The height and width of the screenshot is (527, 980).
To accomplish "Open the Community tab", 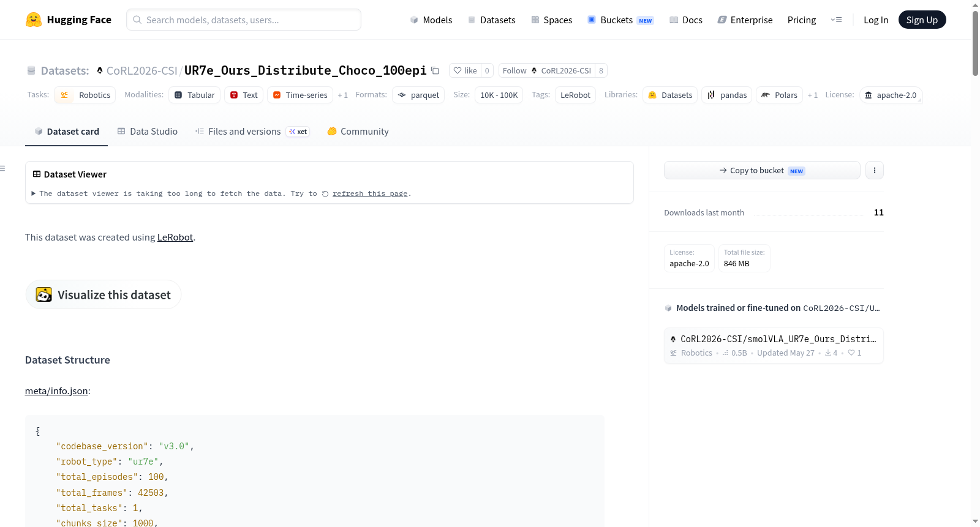I will click(x=358, y=132).
